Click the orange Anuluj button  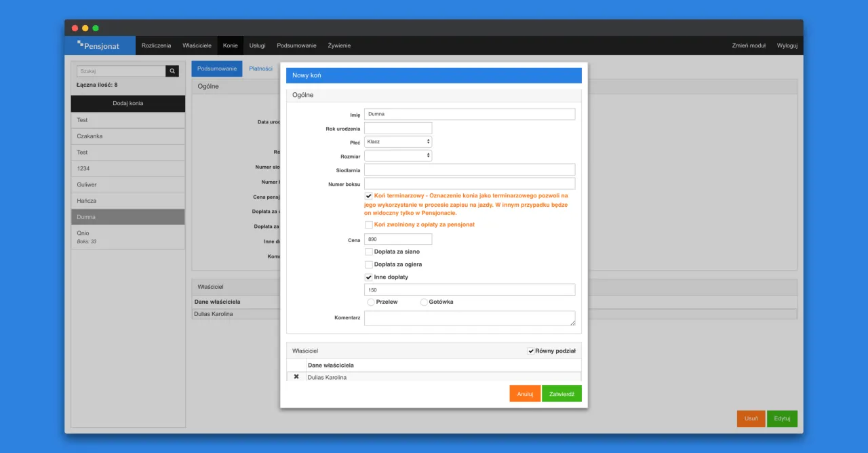click(525, 394)
